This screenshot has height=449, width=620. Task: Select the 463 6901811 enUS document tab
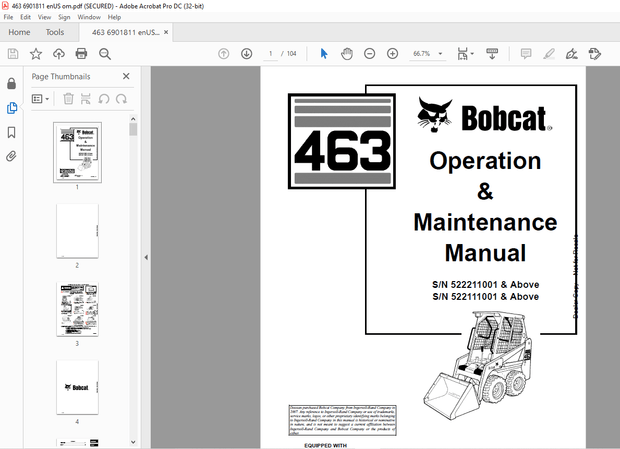tap(126, 32)
